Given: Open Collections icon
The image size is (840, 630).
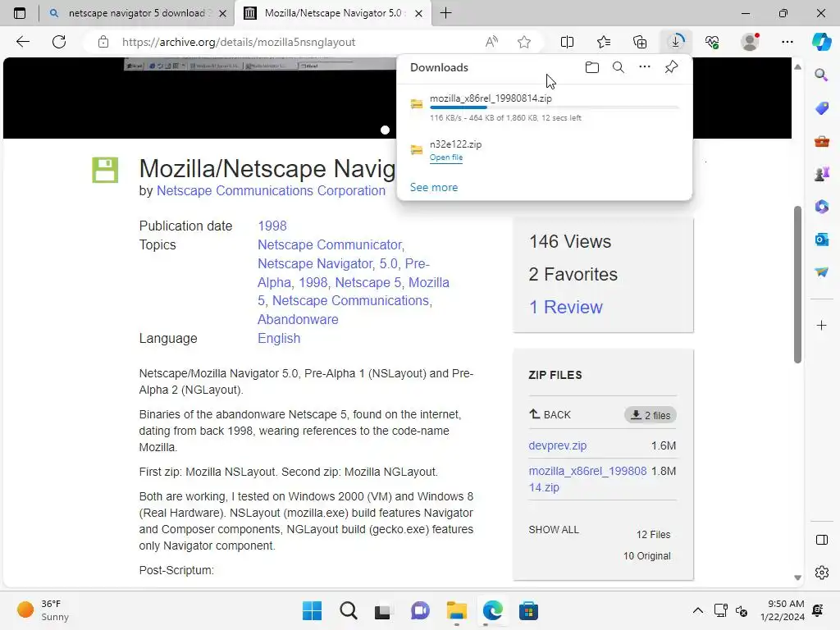Looking at the screenshot, I should click(x=640, y=42).
